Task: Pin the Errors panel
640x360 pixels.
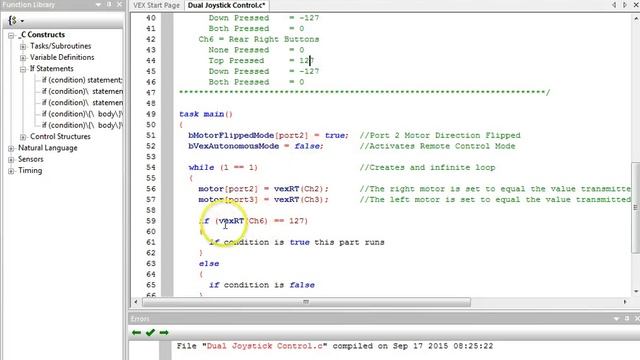Action: 627,318
